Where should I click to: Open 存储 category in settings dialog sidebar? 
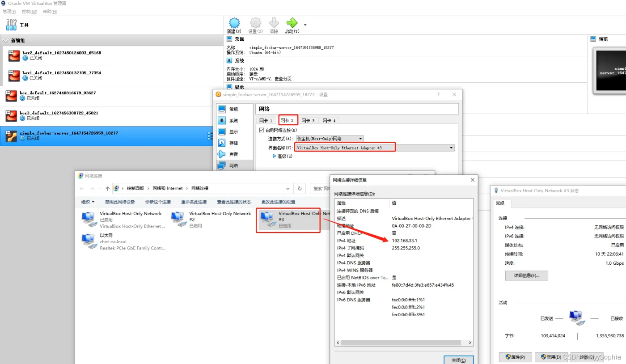pos(234,143)
